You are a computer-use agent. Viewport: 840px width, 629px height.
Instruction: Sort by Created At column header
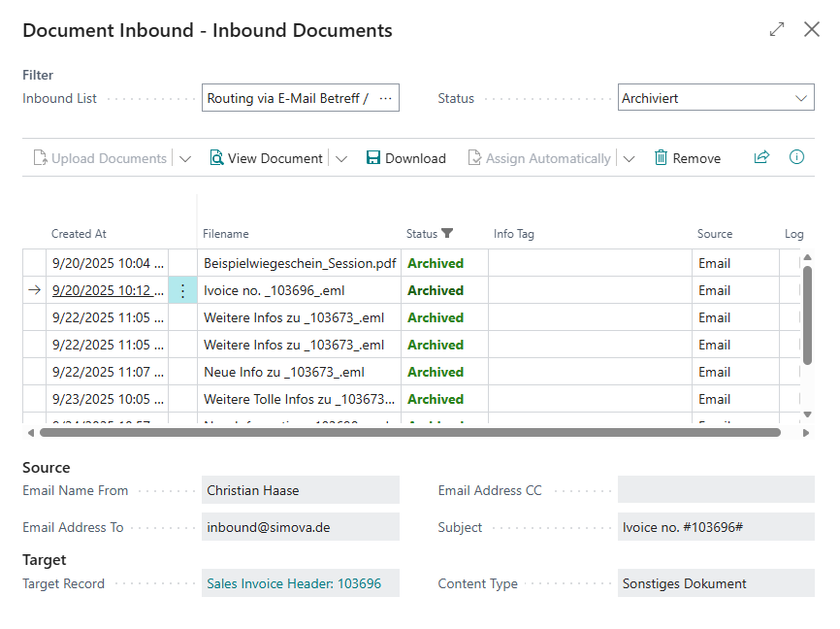point(79,234)
